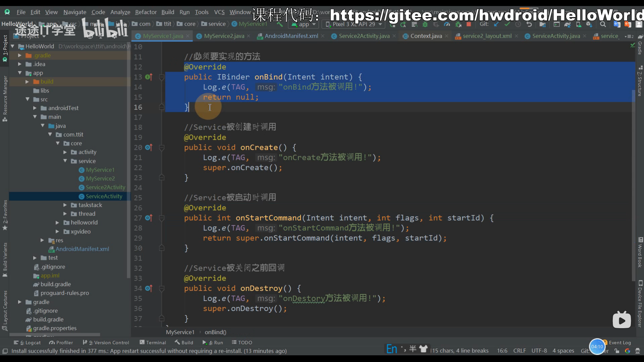
Task: Click the Run Anything icon in toolbar
Action: pos(557,24)
